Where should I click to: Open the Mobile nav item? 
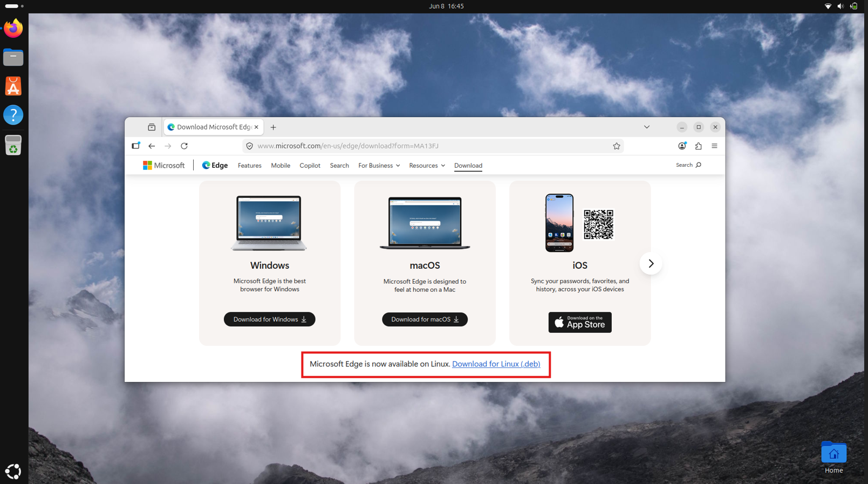[281, 166]
